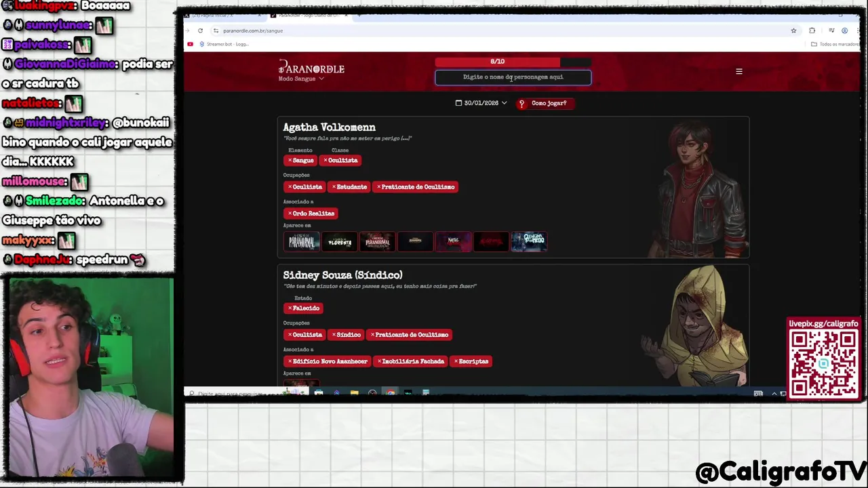The height and width of the screenshot is (488, 868).
Task: Click the x on Sangue tag
Action: (290, 161)
